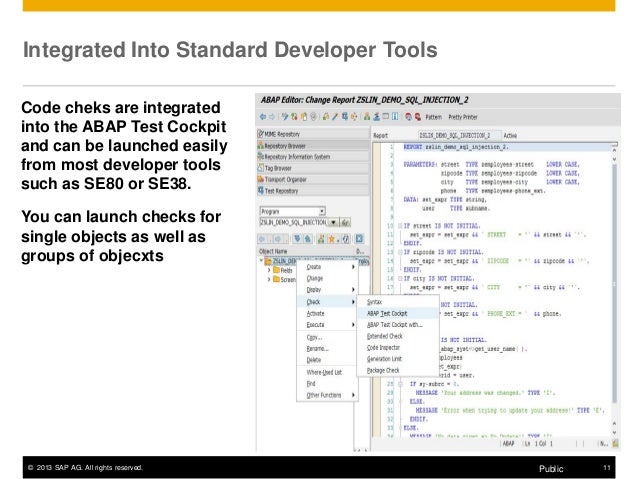Image resolution: width=638 pixels, height=479 pixels.
Task: Set a session breakpoint with stop icon
Action: [x=409, y=117]
